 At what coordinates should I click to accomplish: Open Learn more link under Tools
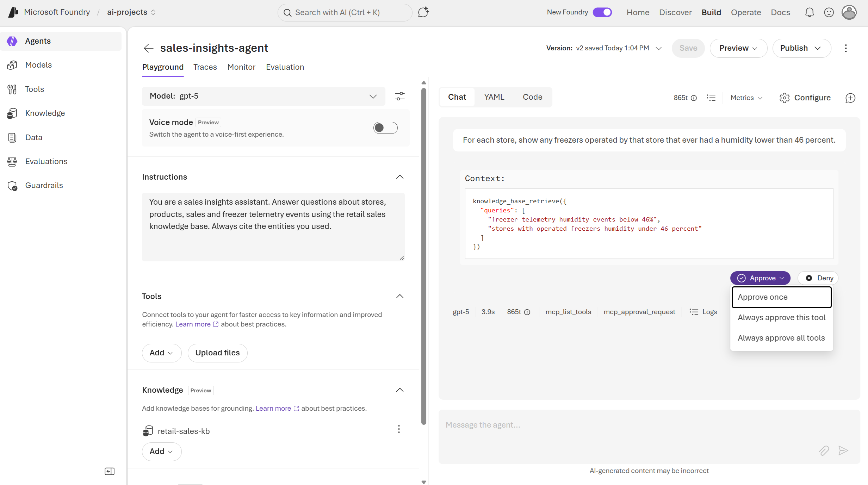(197, 324)
